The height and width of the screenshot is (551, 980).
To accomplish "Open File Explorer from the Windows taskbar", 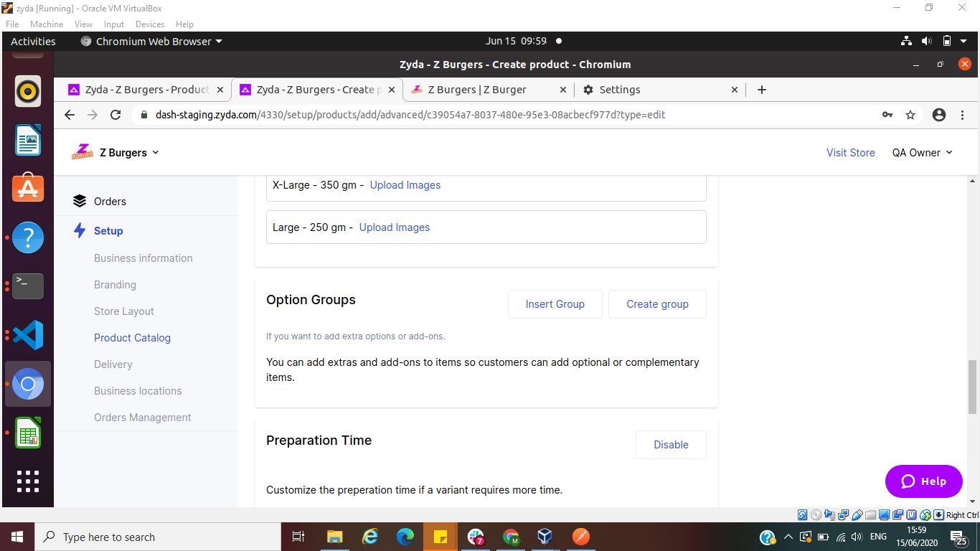I will point(335,537).
